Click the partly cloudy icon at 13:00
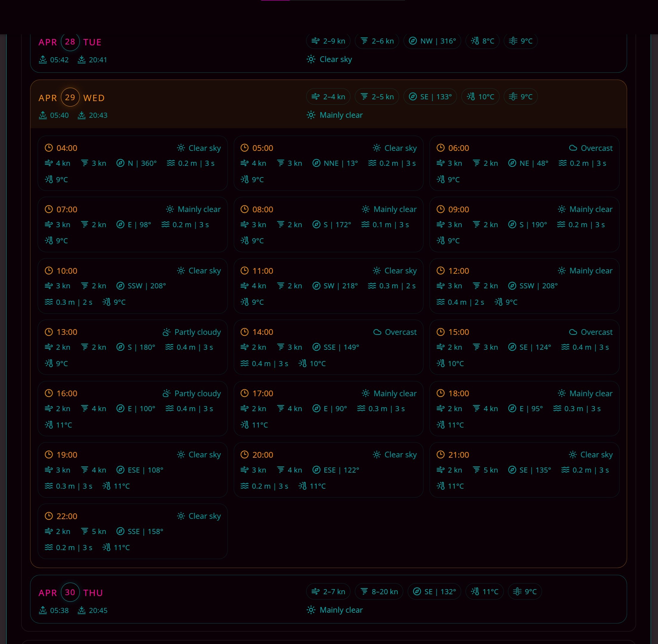The width and height of the screenshot is (658, 644). point(166,332)
